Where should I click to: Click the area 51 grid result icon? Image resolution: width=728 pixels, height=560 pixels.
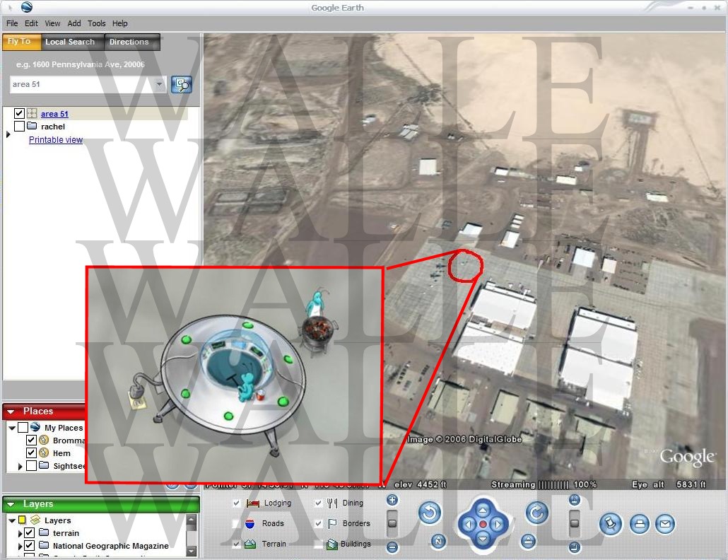(32, 113)
